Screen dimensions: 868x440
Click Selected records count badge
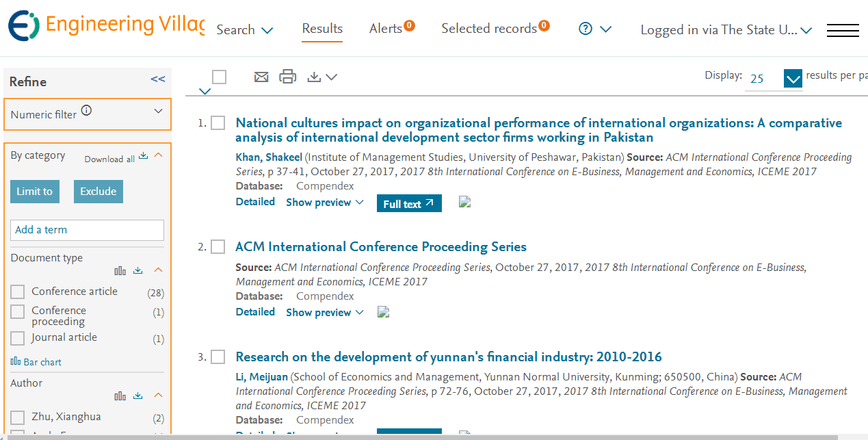tap(544, 26)
